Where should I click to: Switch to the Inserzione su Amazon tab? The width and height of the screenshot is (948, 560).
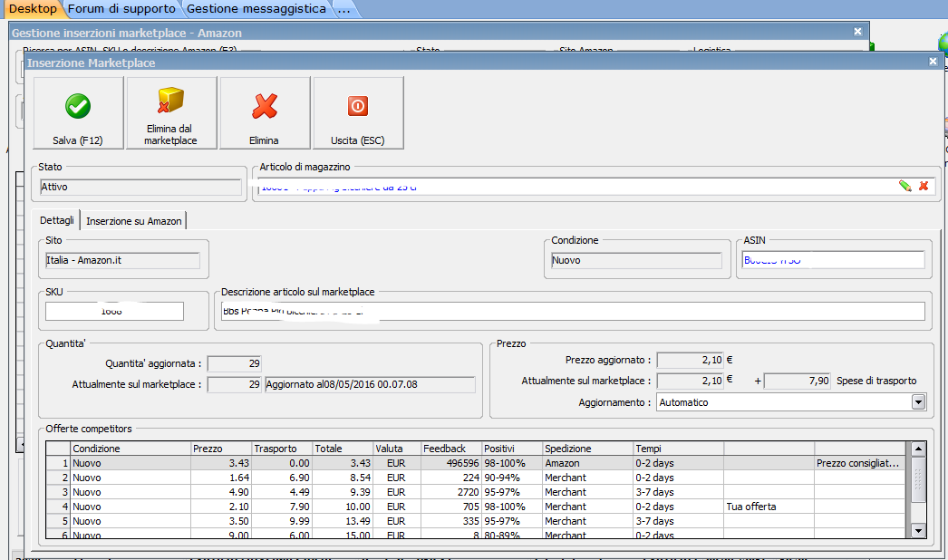134,221
